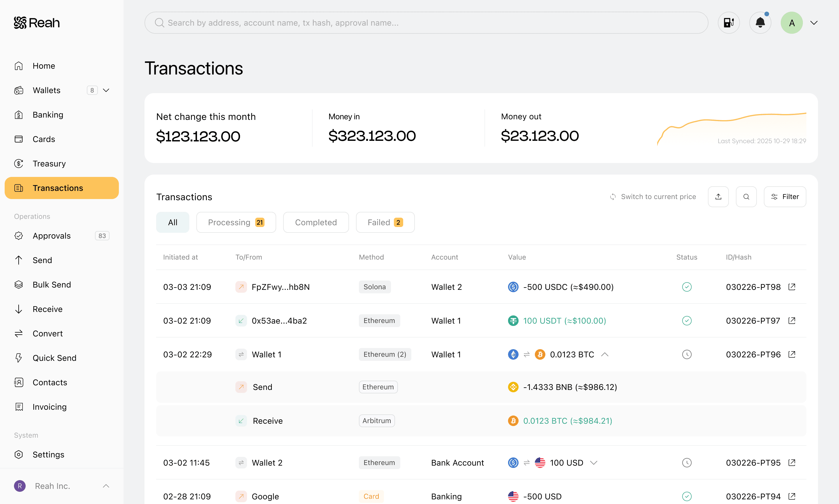Open account dropdown next to avatar A
Image resolution: width=839 pixels, height=504 pixels.
pos(814,23)
